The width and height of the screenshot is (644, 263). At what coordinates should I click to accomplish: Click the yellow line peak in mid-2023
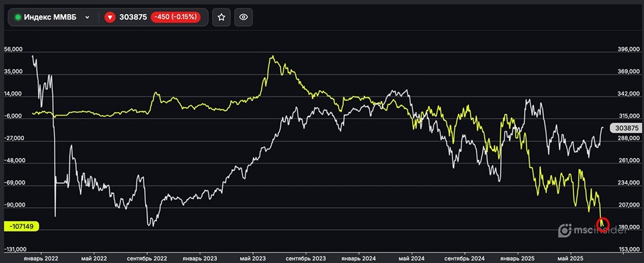272,57
